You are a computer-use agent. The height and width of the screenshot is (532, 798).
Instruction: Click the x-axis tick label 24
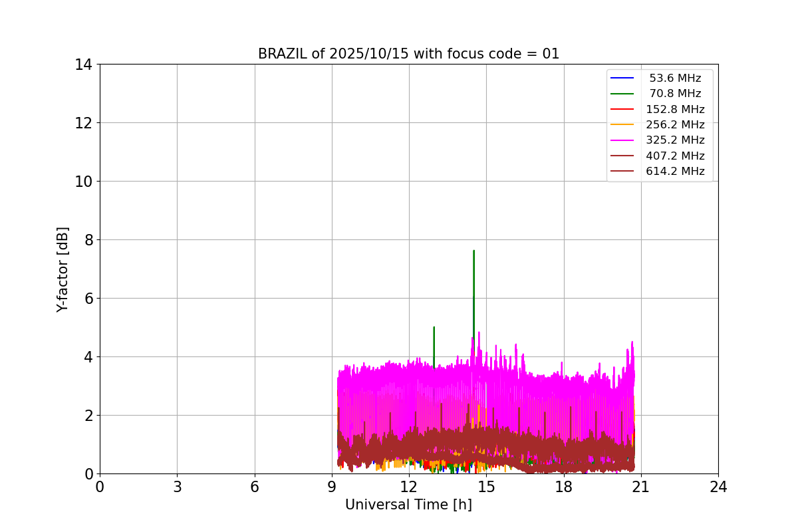pyautogui.click(x=718, y=487)
